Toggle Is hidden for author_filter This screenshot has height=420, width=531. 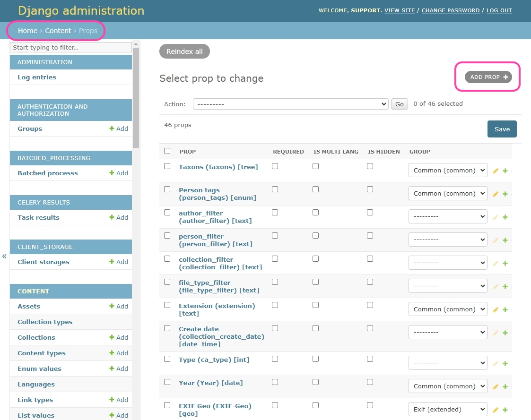coord(370,212)
